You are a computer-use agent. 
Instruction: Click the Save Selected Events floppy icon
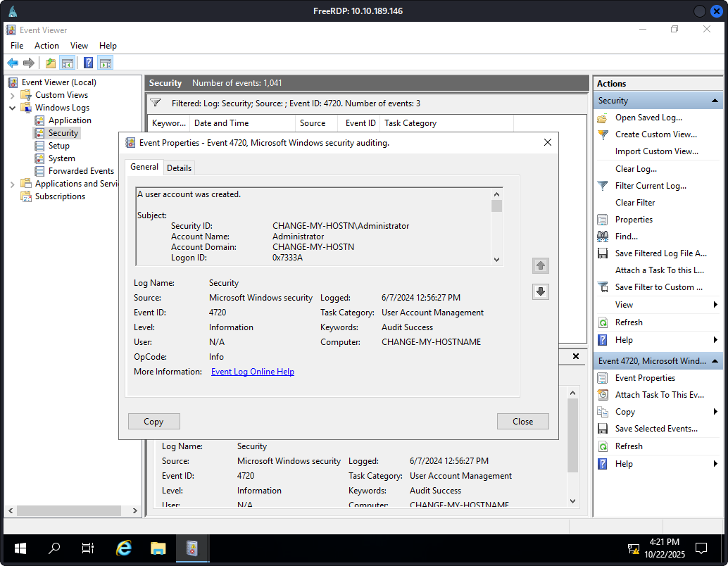click(602, 429)
